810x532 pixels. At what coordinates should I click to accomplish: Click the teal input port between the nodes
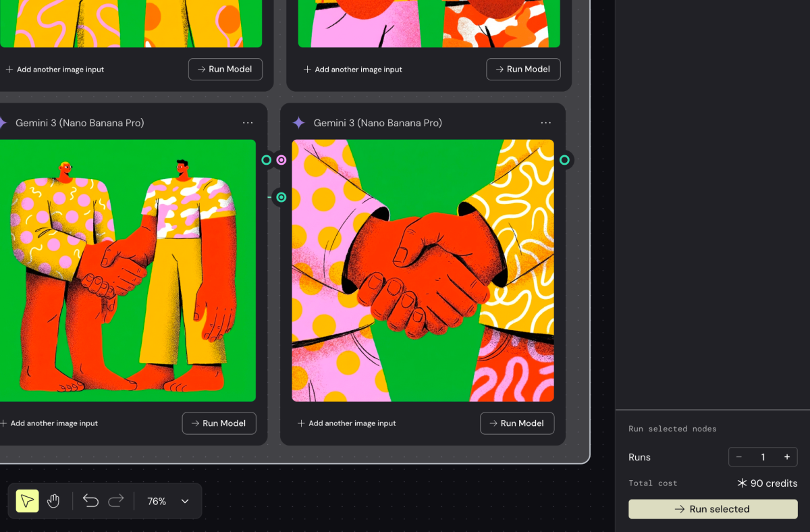tap(281, 197)
